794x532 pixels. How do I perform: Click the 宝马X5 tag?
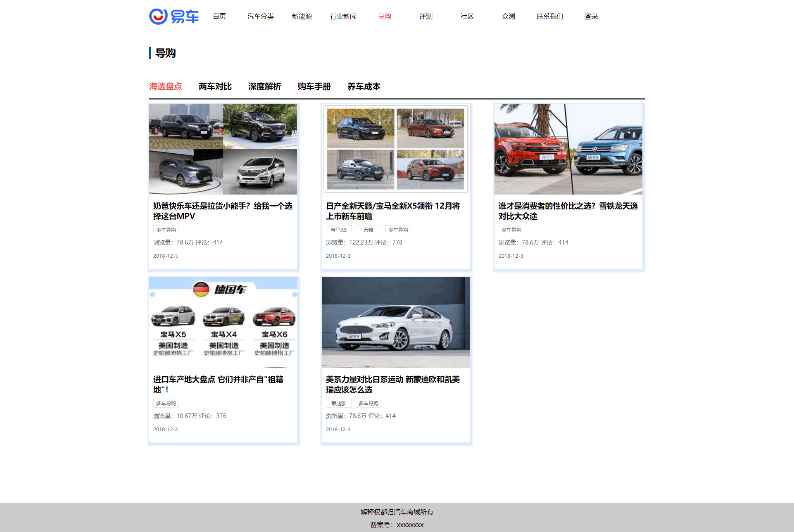point(339,230)
